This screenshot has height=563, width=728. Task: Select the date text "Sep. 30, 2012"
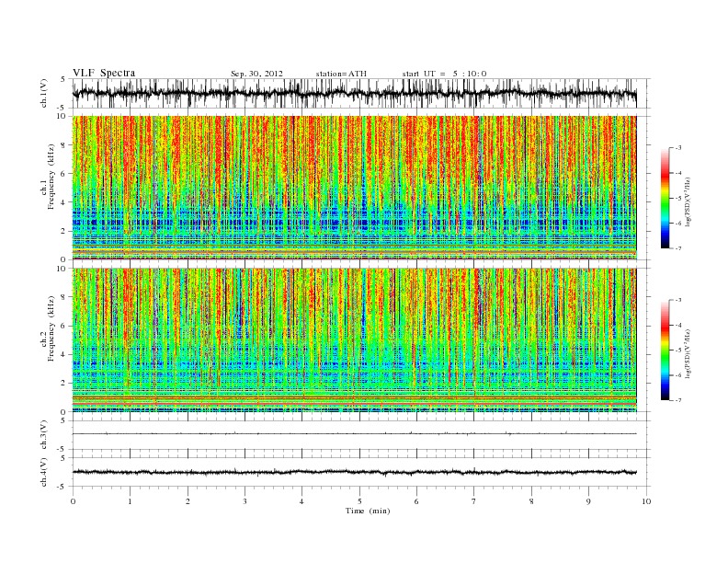[256, 74]
